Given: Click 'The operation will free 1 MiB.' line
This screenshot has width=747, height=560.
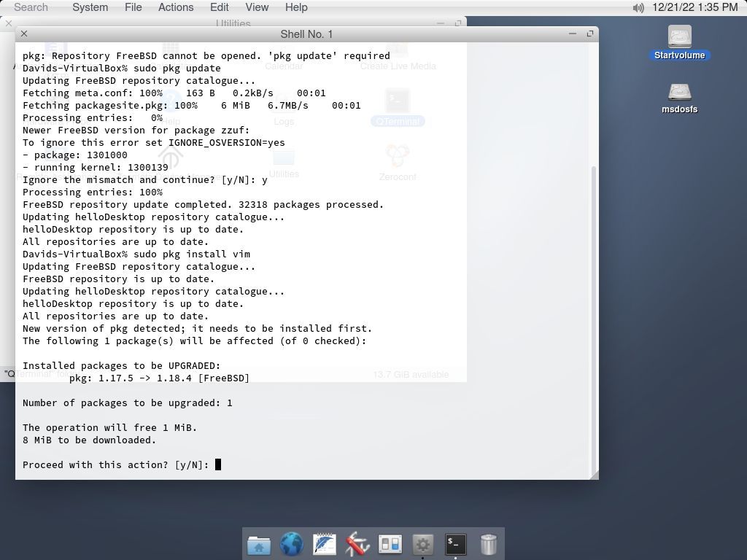Looking at the screenshot, I should [110, 427].
